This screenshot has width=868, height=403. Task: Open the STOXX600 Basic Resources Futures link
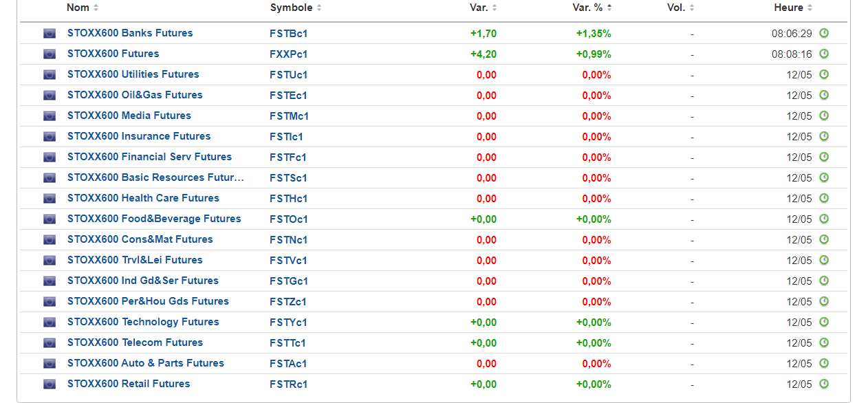155,177
